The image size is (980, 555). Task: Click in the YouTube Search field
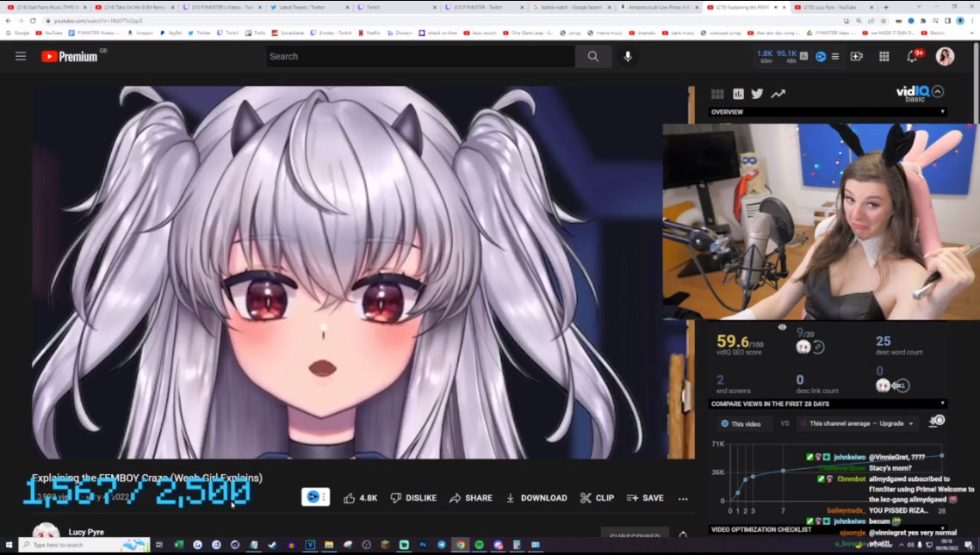click(420, 56)
